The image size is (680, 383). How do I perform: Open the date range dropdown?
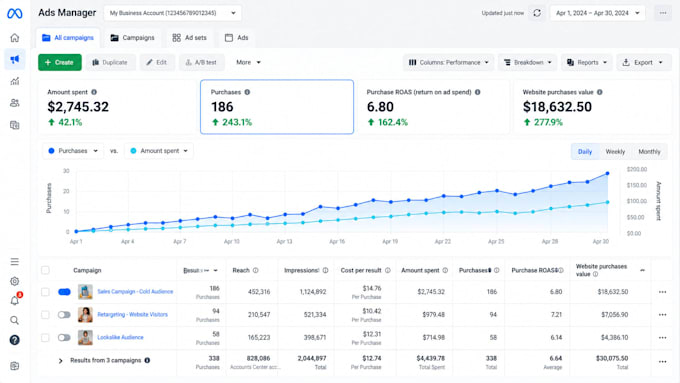598,13
